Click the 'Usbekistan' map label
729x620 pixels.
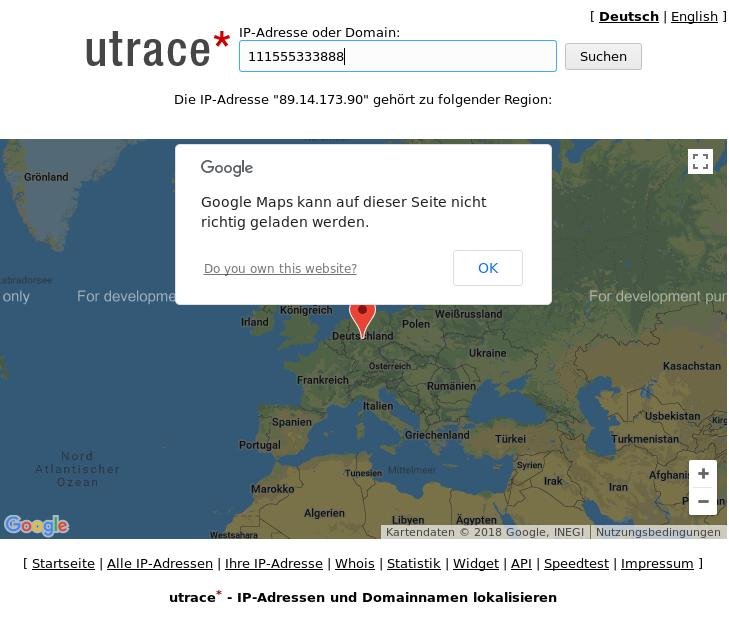click(x=672, y=416)
